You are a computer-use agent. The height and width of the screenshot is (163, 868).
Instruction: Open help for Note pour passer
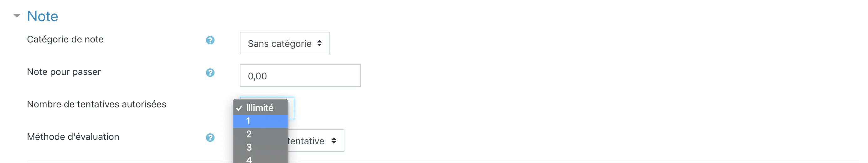click(210, 72)
